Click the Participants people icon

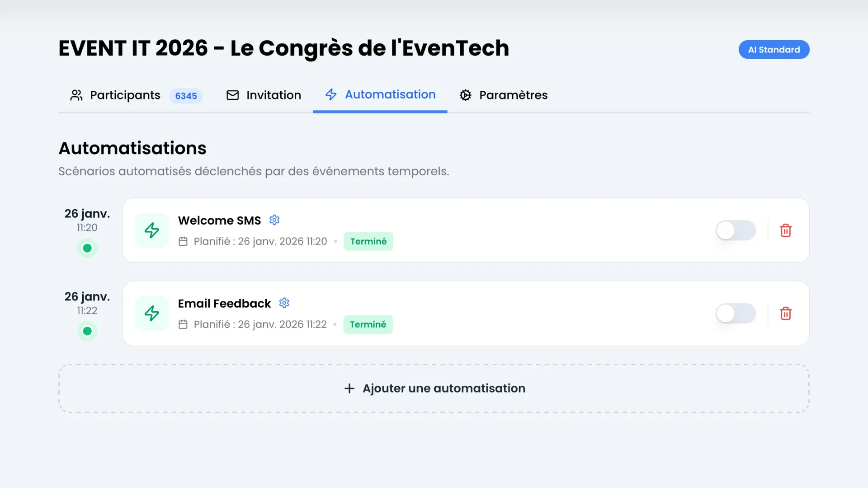point(75,95)
